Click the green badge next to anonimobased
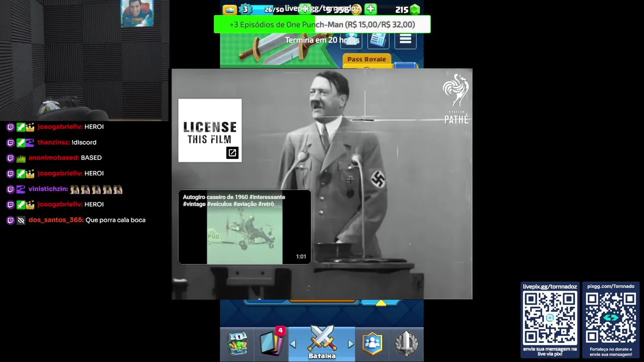This screenshot has height=362, width=644. [21, 158]
